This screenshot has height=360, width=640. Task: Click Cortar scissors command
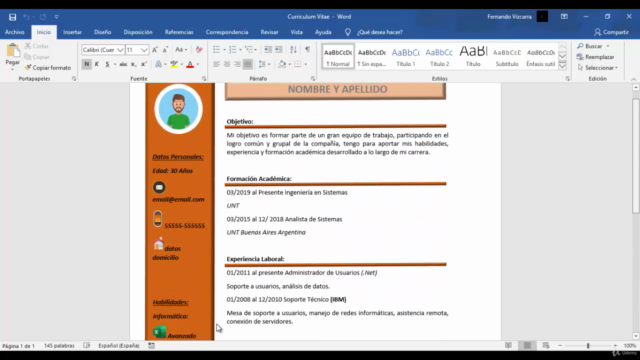pos(37,46)
